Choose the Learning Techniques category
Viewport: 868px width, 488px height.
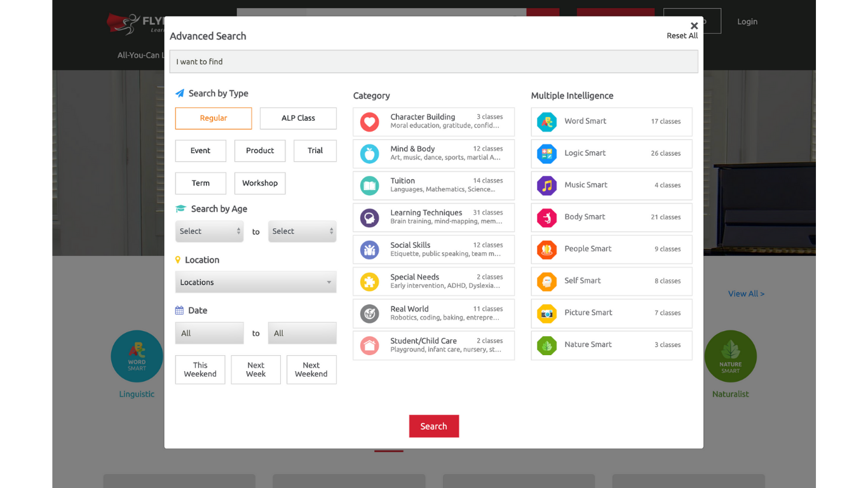coord(433,217)
